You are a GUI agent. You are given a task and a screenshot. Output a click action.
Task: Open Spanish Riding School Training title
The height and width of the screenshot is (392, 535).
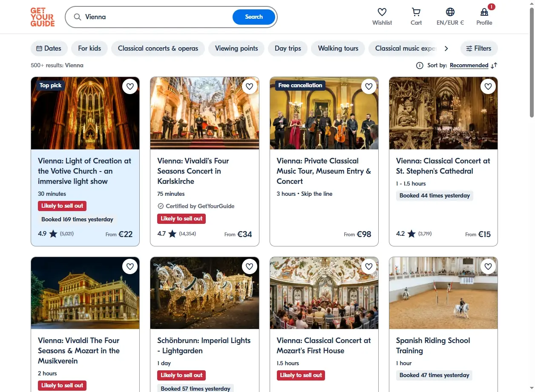click(x=433, y=346)
